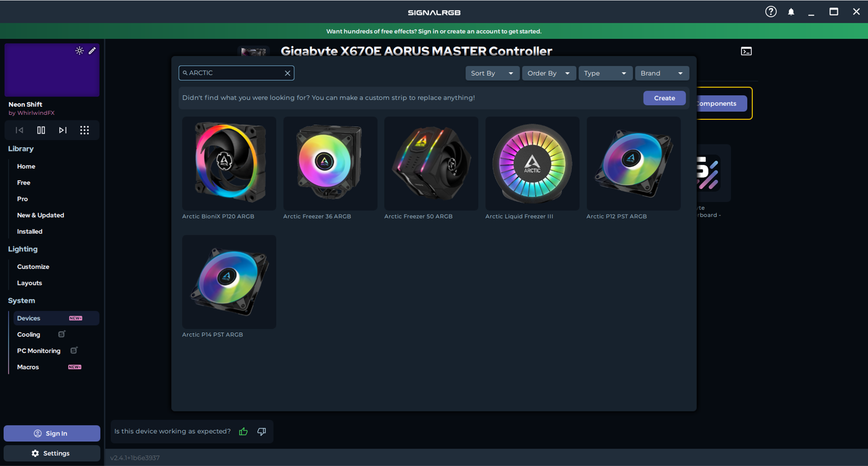Skip to the next effect
The width and height of the screenshot is (868, 466).
[x=62, y=130]
